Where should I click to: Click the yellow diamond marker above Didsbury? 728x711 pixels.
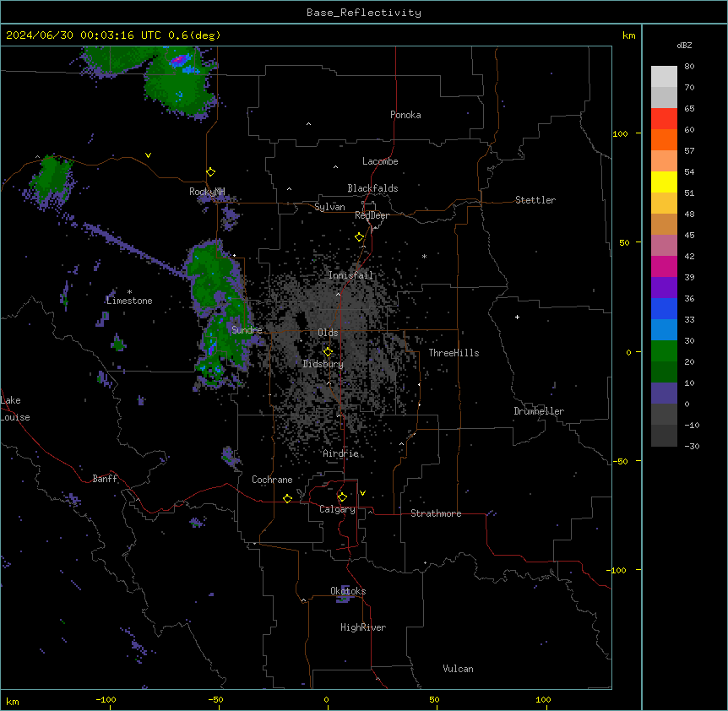pos(328,351)
